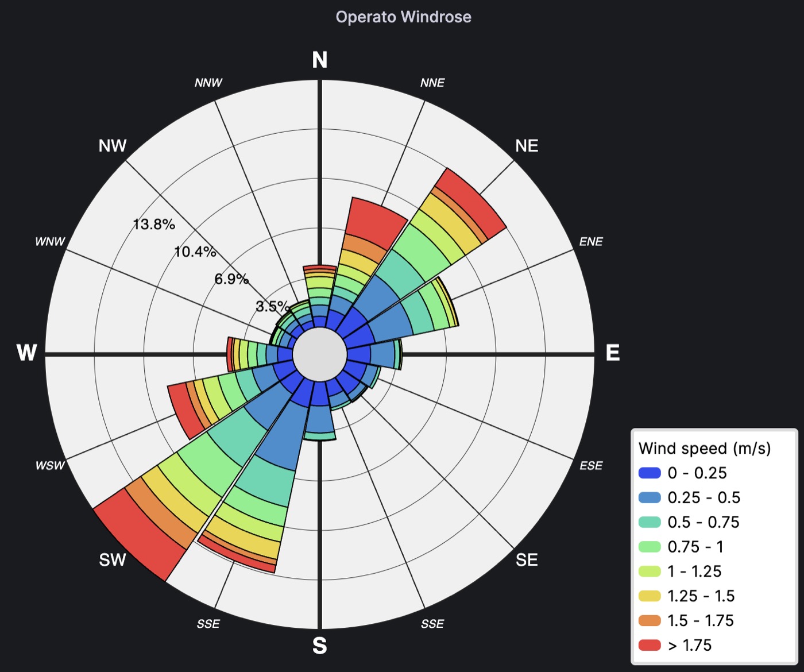
Task: Select the 0 - 0.25 legend color swatch
Action: click(650, 473)
